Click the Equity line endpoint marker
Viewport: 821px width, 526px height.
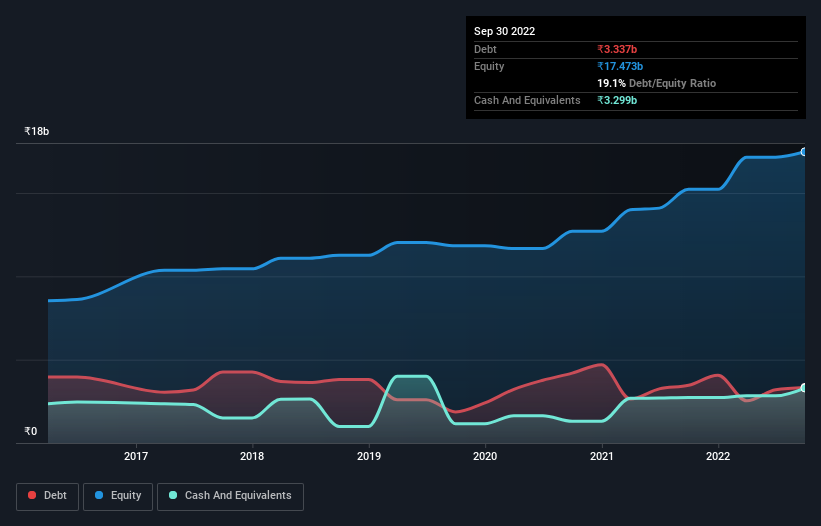click(804, 152)
